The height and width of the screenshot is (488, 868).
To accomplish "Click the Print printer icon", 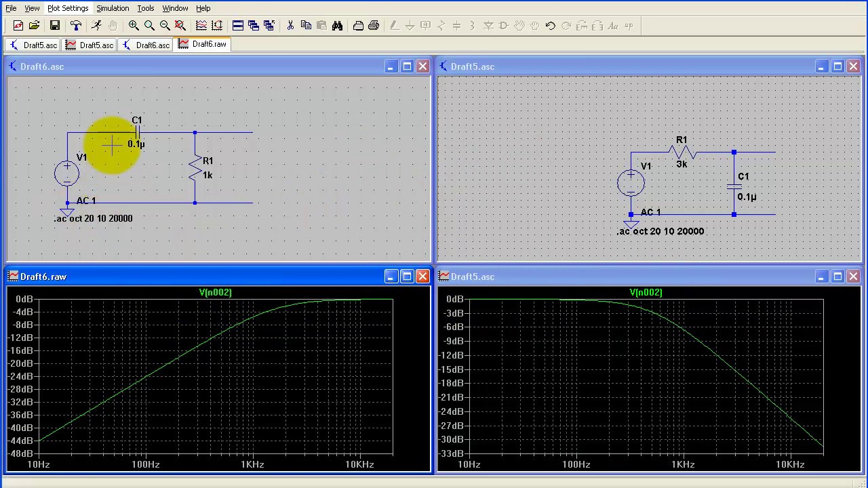I will pyautogui.click(x=374, y=26).
